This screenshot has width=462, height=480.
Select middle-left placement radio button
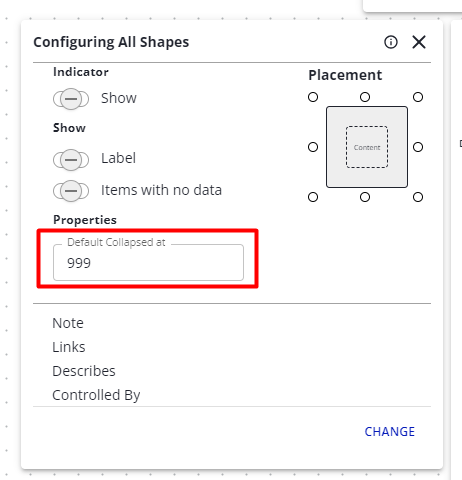coord(313,147)
